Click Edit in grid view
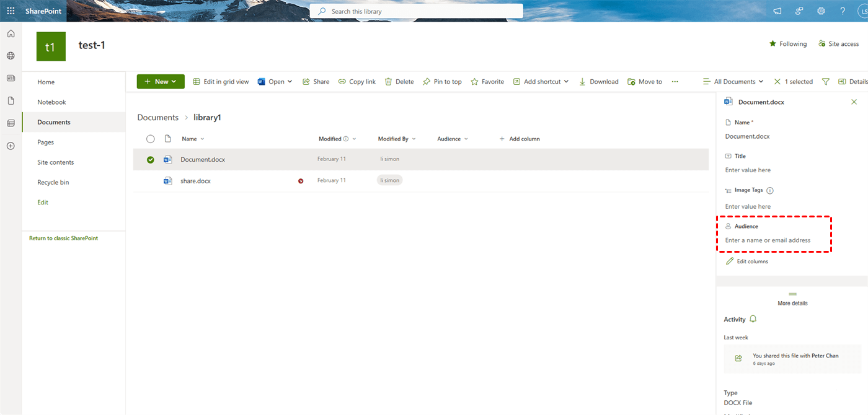The width and height of the screenshot is (868, 415). coord(221,82)
